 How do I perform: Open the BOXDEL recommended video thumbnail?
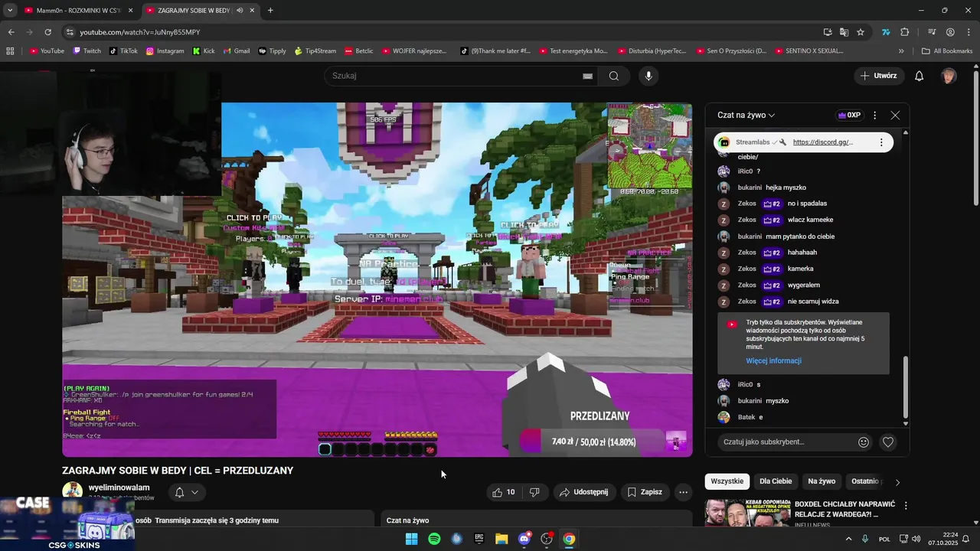pos(746,513)
